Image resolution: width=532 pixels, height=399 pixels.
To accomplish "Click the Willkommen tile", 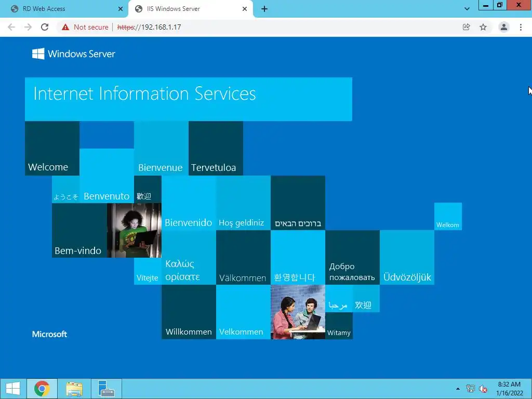I will tap(189, 312).
